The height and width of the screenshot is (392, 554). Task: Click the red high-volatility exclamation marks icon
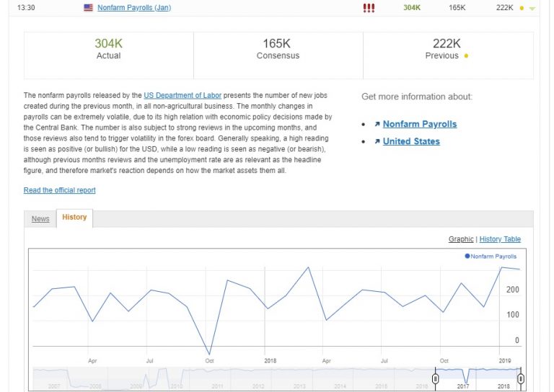click(369, 8)
